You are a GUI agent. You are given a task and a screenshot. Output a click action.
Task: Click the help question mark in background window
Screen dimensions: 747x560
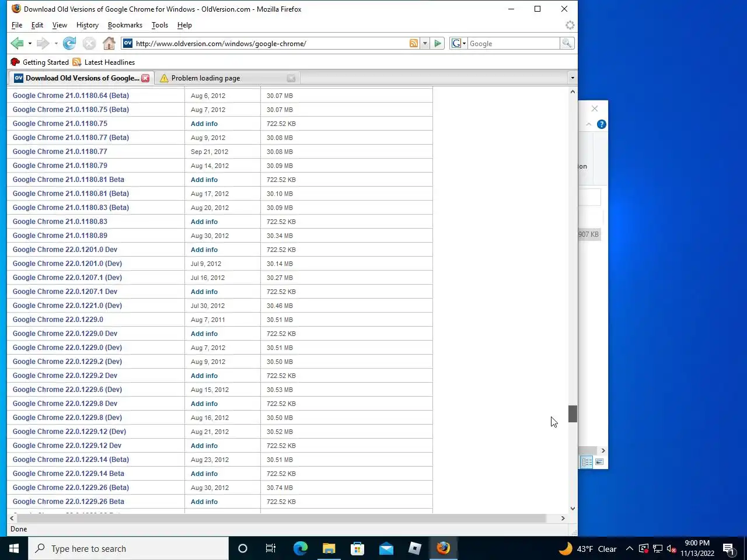pyautogui.click(x=602, y=124)
